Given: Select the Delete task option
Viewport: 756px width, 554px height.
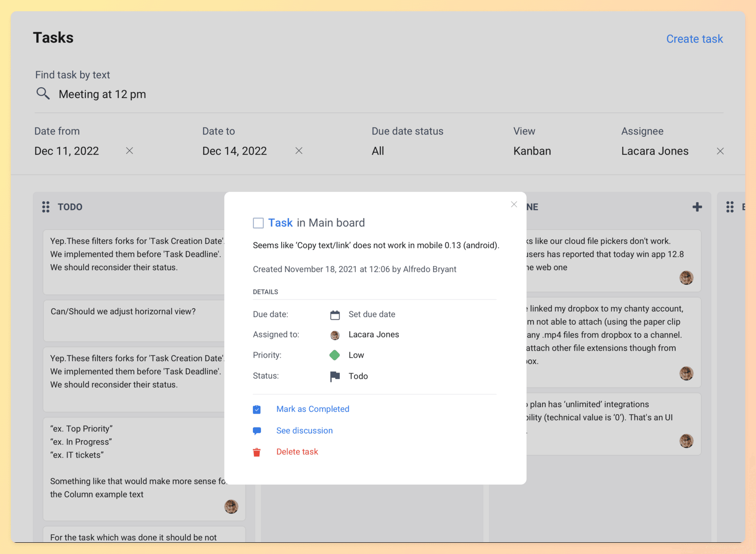Looking at the screenshot, I should click(x=297, y=452).
